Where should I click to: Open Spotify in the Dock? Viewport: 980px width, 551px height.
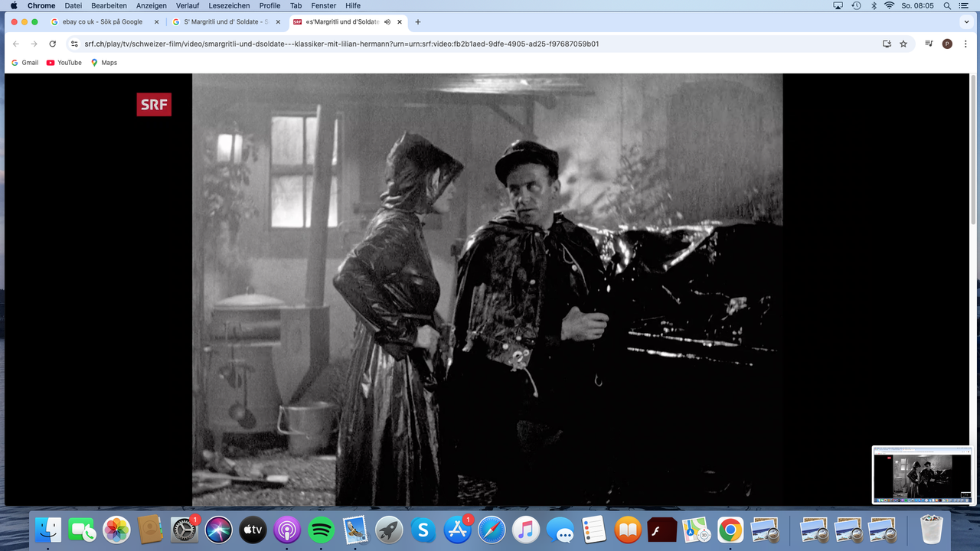point(321,529)
